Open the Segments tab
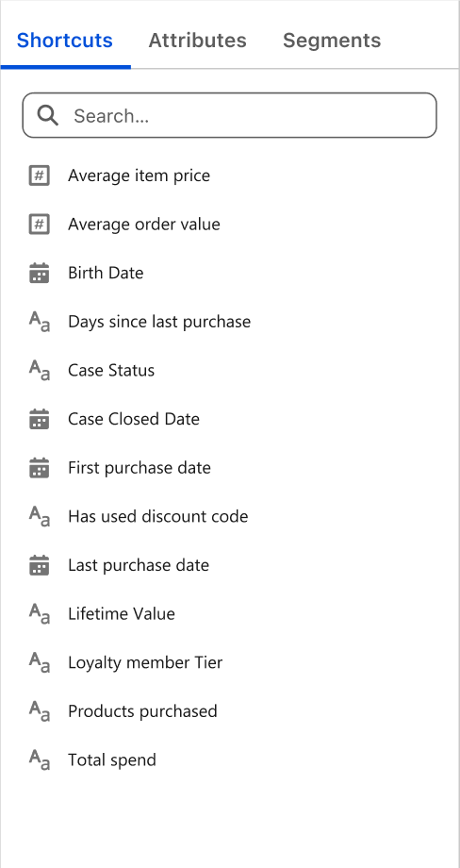This screenshot has height=868, width=460. point(332,41)
